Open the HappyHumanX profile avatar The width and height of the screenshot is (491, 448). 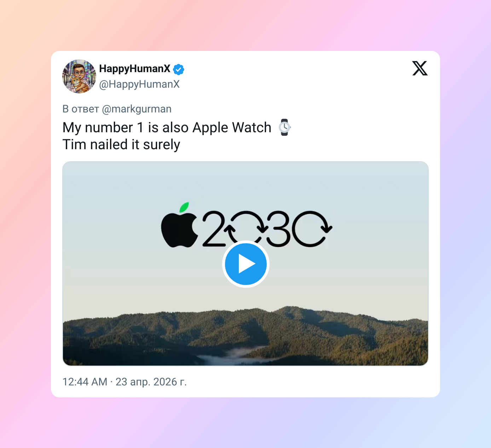79,76
